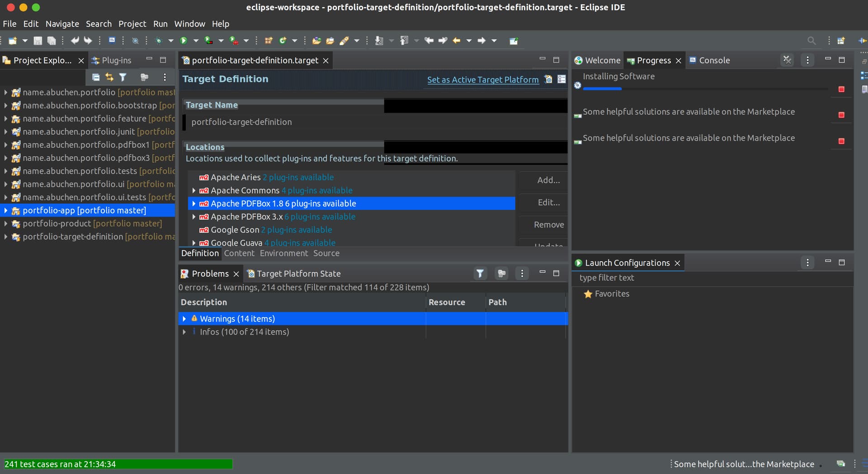Click the Remove location button

[x=543, y=224]
